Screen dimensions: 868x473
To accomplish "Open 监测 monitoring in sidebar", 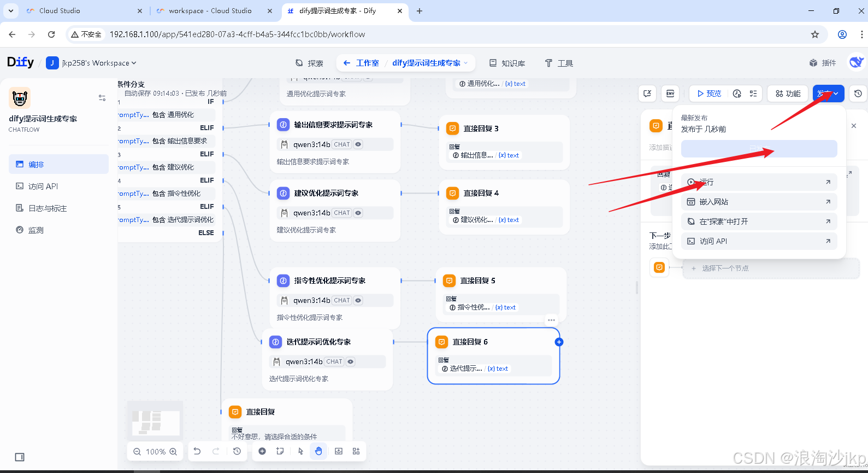I will (58, 230).
